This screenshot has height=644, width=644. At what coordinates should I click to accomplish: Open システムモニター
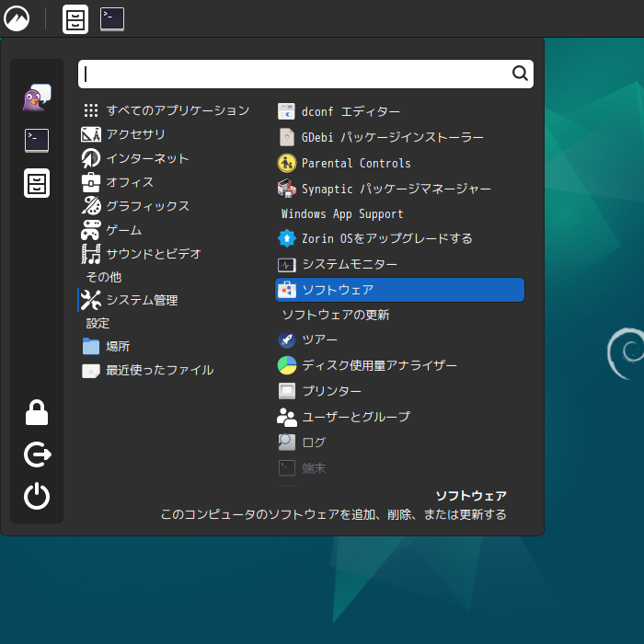[x=399, y=264]
